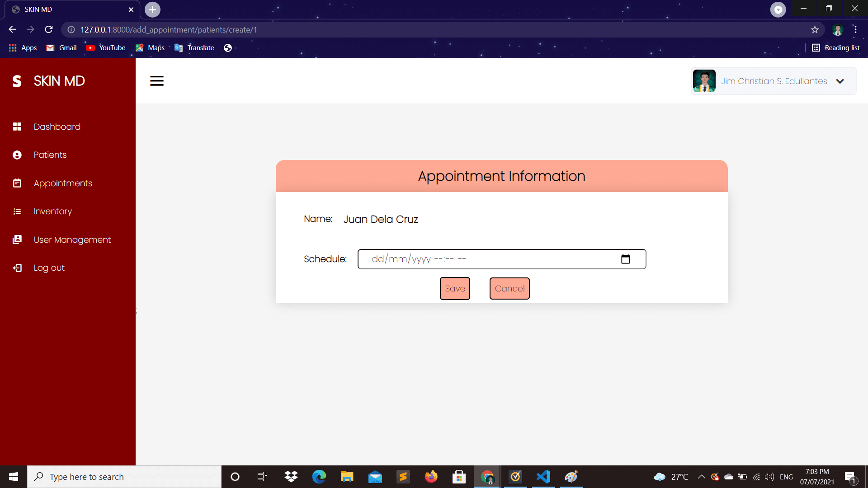Click the Log out icon
The image size is (868, 488).
click(x=17, y=267)
